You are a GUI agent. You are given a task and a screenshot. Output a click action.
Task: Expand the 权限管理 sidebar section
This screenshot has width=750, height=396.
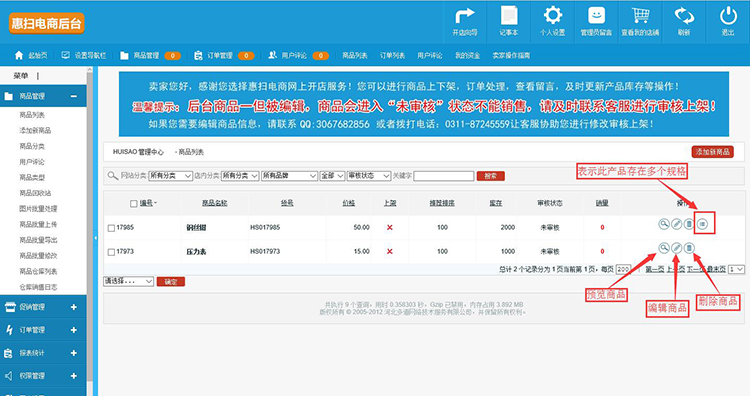(x=74, y=376)
